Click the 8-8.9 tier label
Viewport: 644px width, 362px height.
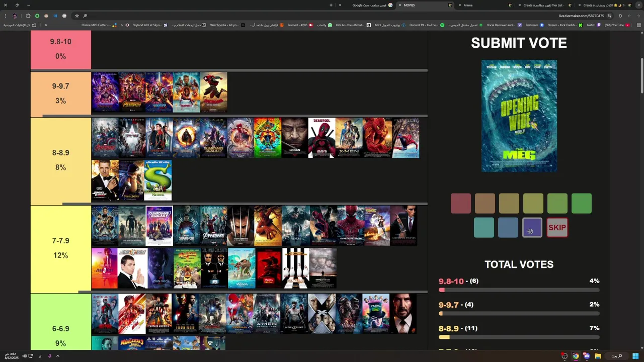click(x=61, y=160)
